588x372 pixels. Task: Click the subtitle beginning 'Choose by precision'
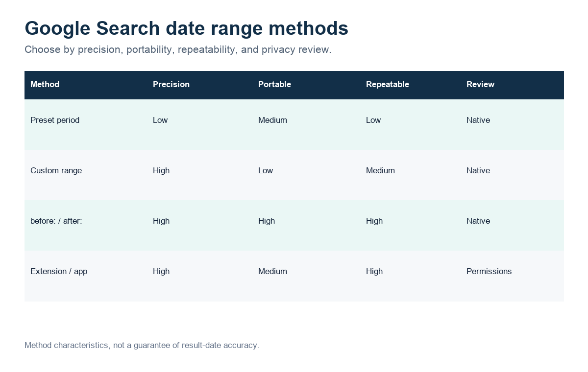pyautogui.click(x=178, y=50)
